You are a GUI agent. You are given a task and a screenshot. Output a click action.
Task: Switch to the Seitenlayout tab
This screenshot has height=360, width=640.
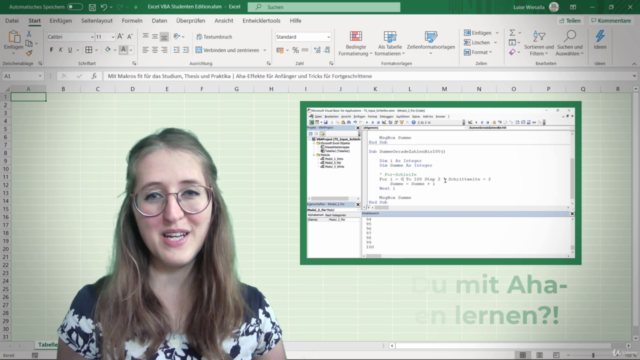pyautogui.click(x=97, y=20)
